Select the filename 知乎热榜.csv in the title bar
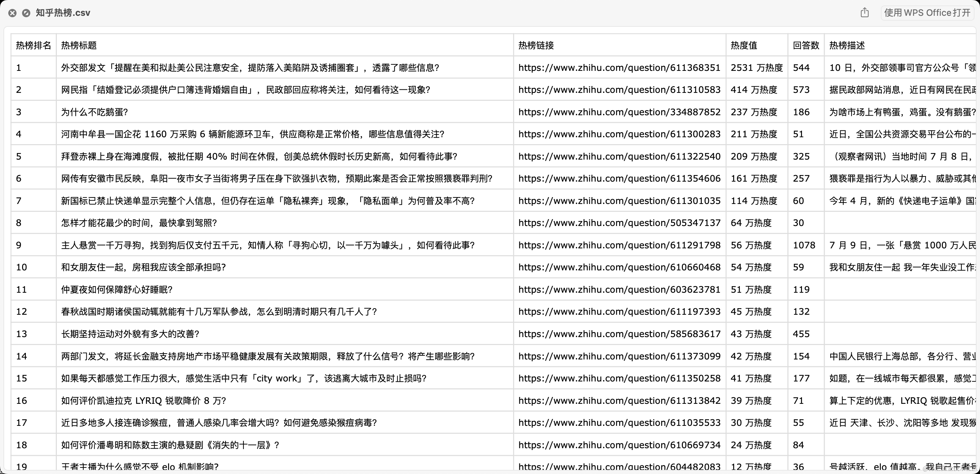Screen dimensions: 980x474 63,12
